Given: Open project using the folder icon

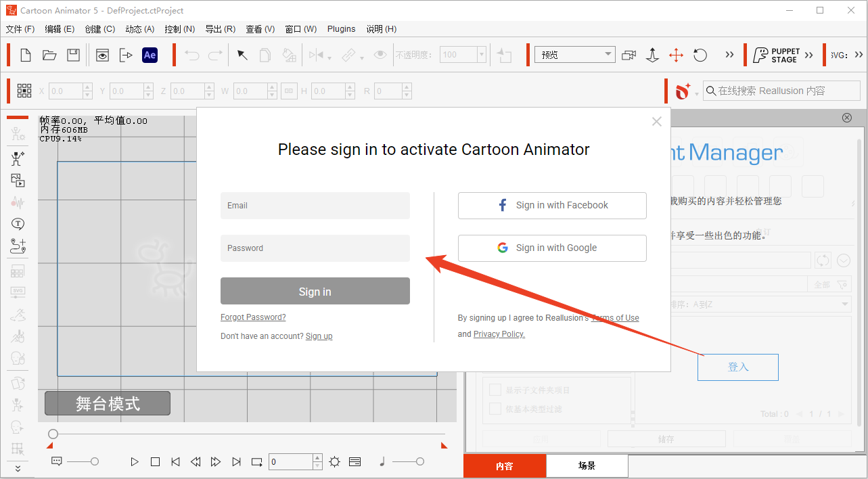Looking at the screenshot, I should pyautogui.click(x=49, y=55).
